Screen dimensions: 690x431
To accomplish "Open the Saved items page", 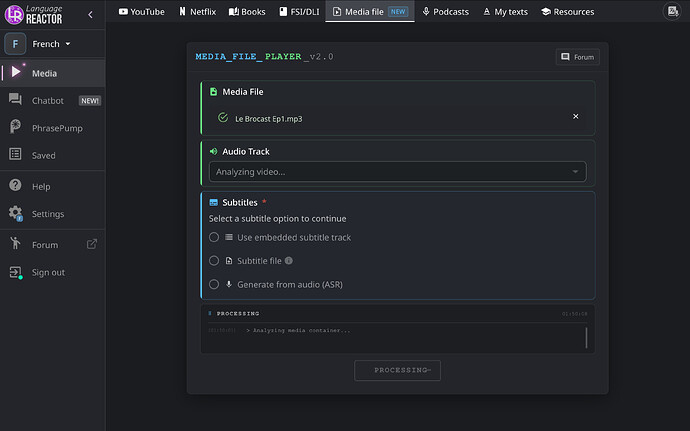I will (43, 155).
